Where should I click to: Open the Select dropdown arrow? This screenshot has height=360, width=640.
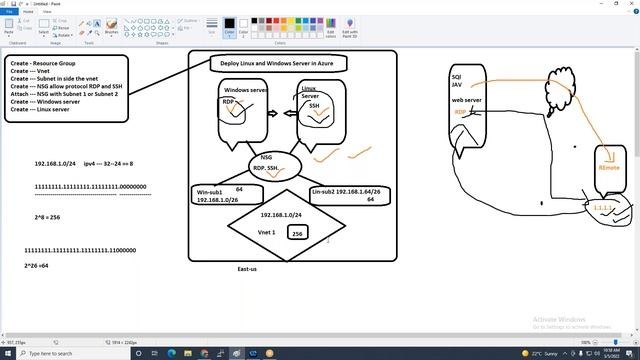pos(44,36)
